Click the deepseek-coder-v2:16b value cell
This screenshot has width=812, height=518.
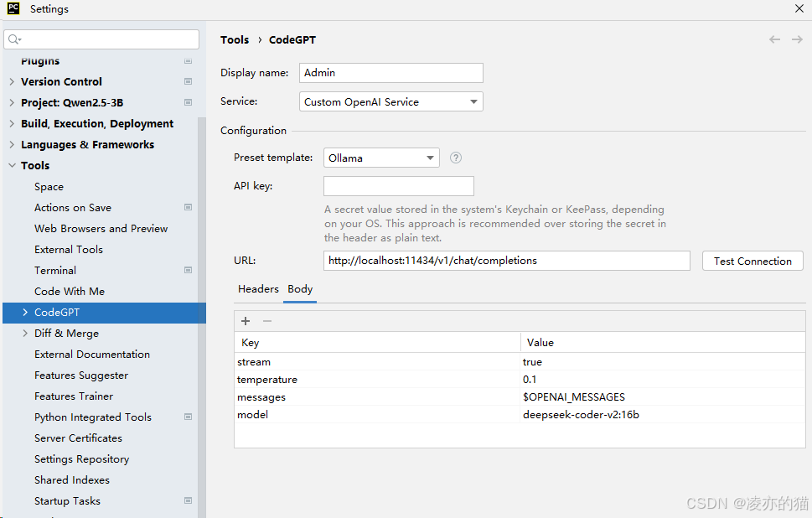coord(663,414)
